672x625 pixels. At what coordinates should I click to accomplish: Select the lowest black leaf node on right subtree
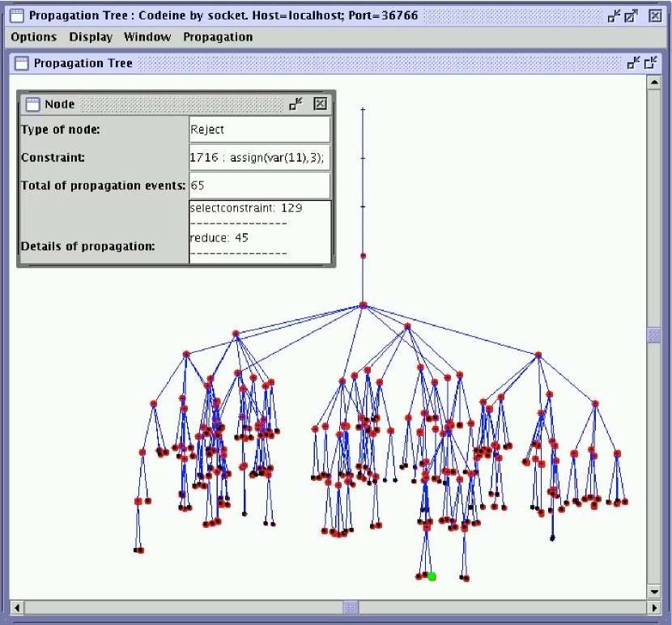click(552, 538)
